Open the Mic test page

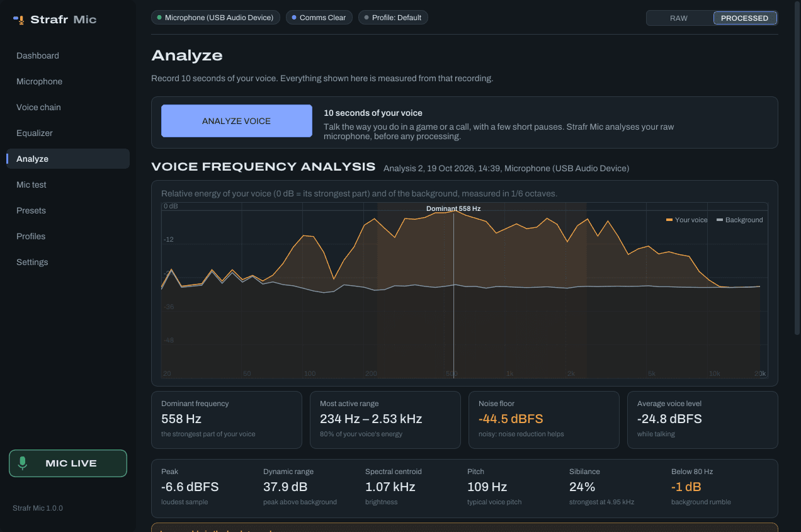[68, 184]
